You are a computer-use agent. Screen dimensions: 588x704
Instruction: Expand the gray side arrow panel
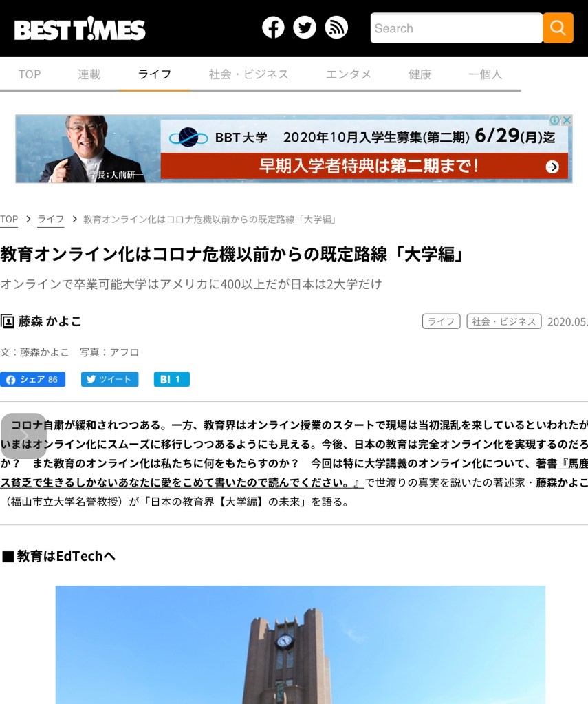click(x=23, y=436)
